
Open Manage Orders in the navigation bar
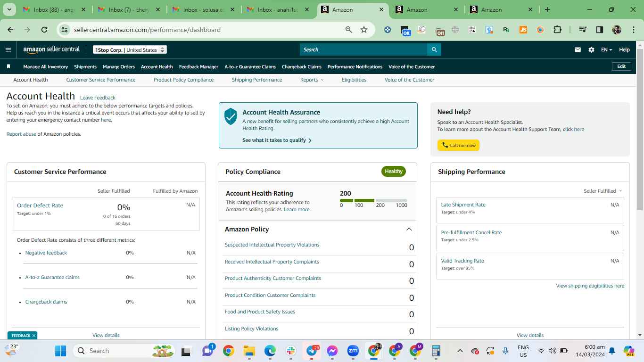tap(119, 66)
